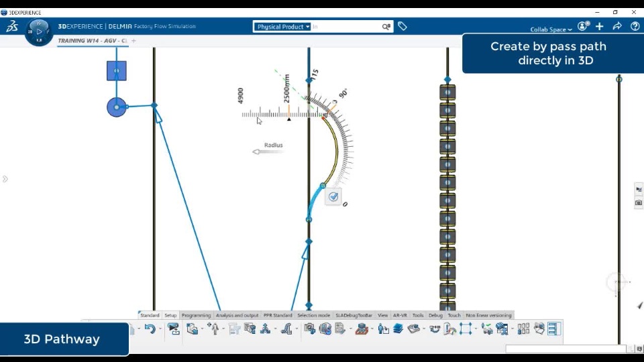
Task: Click the document list icon in toolbar
Action: [339, 328]
